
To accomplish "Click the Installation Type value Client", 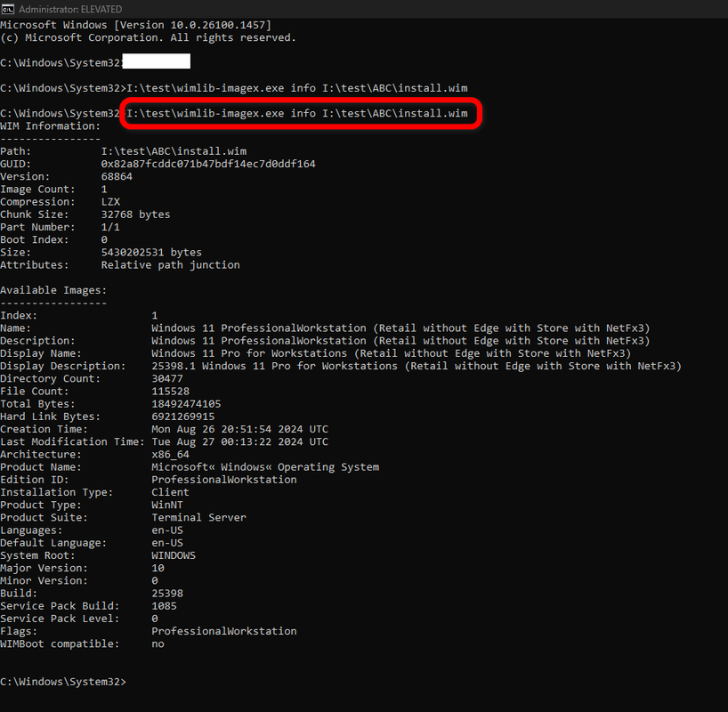I will coord(170,492).
